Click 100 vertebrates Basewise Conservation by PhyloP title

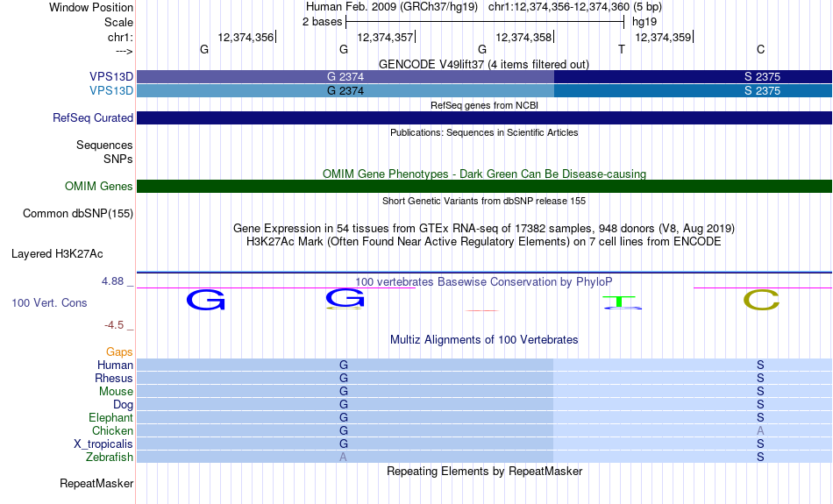point(484,282)
